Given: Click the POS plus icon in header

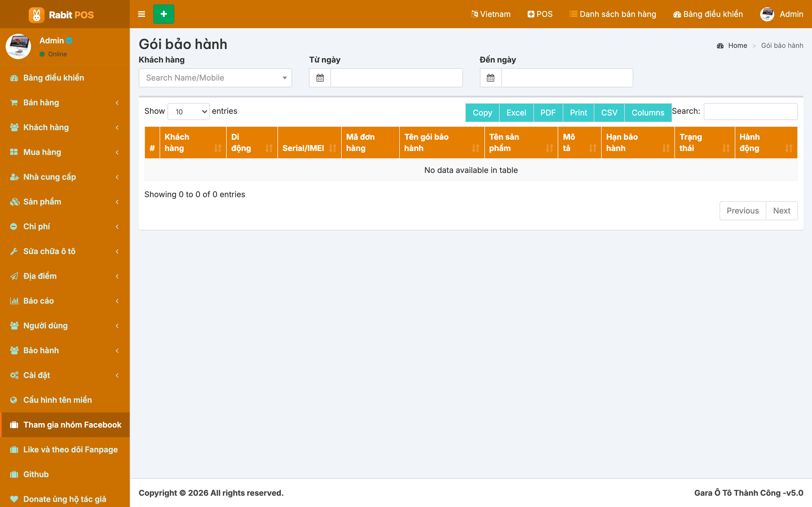Looking at the screenshot, I should 531,14.
